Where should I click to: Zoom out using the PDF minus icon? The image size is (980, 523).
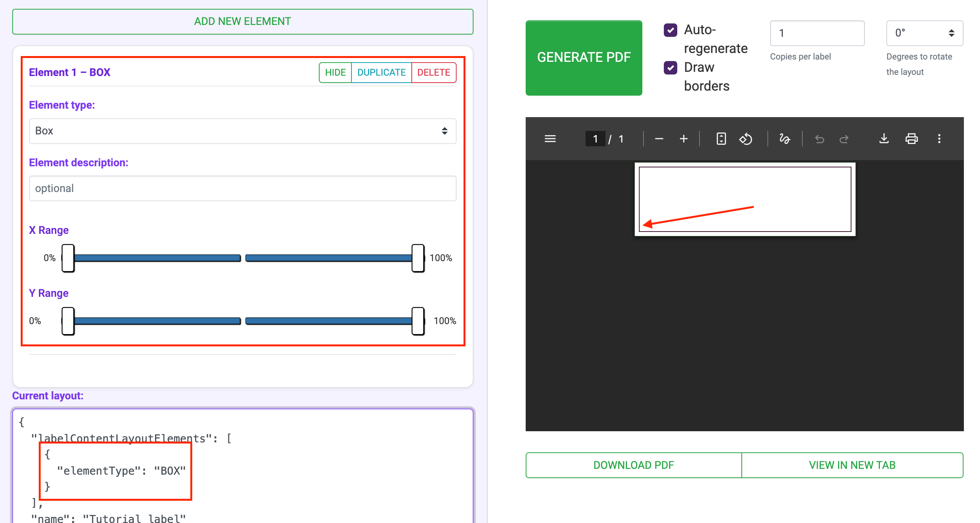point(659,139)
